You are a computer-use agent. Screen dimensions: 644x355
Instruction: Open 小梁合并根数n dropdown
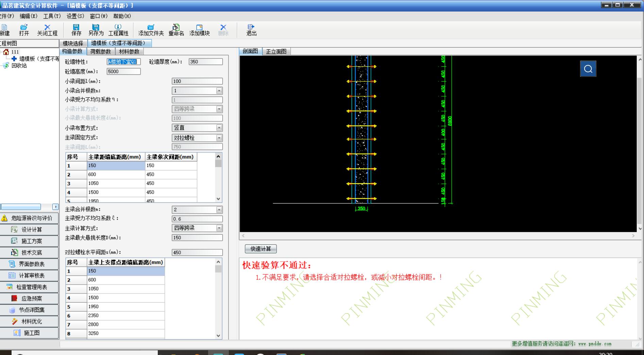pos(219,91)
